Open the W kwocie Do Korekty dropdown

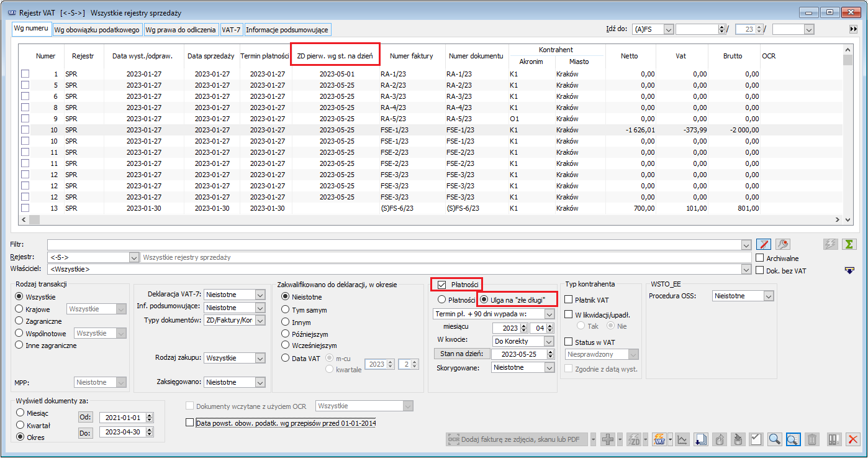point(549,341)
